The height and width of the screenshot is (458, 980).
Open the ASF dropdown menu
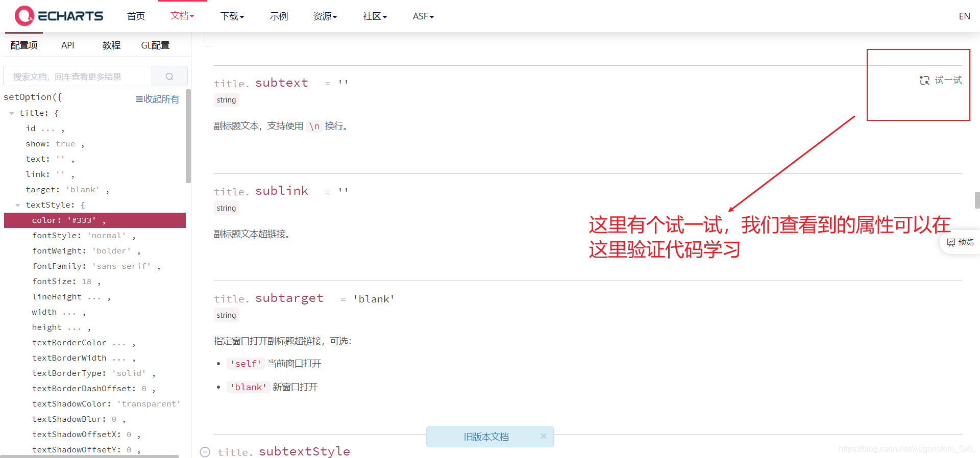pos(423,16)
